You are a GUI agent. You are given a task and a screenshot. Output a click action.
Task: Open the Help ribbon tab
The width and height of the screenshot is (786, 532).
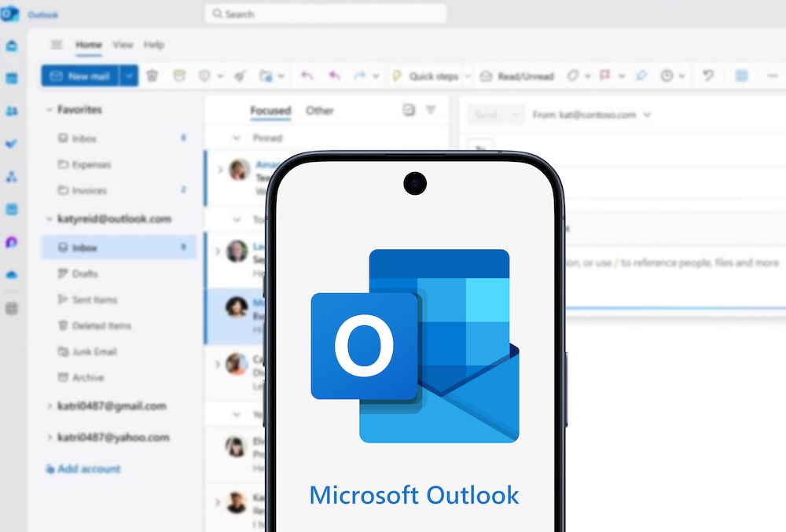tap(154, 45)
